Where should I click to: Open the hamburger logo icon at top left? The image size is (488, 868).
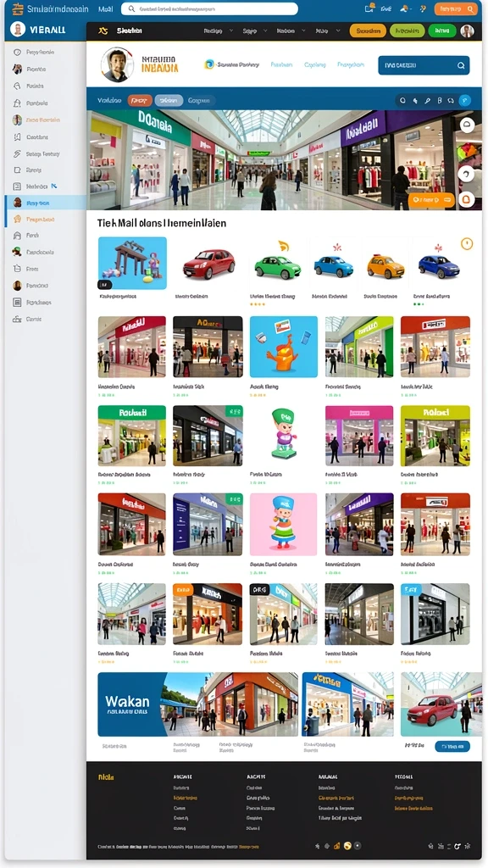[18, 8]
